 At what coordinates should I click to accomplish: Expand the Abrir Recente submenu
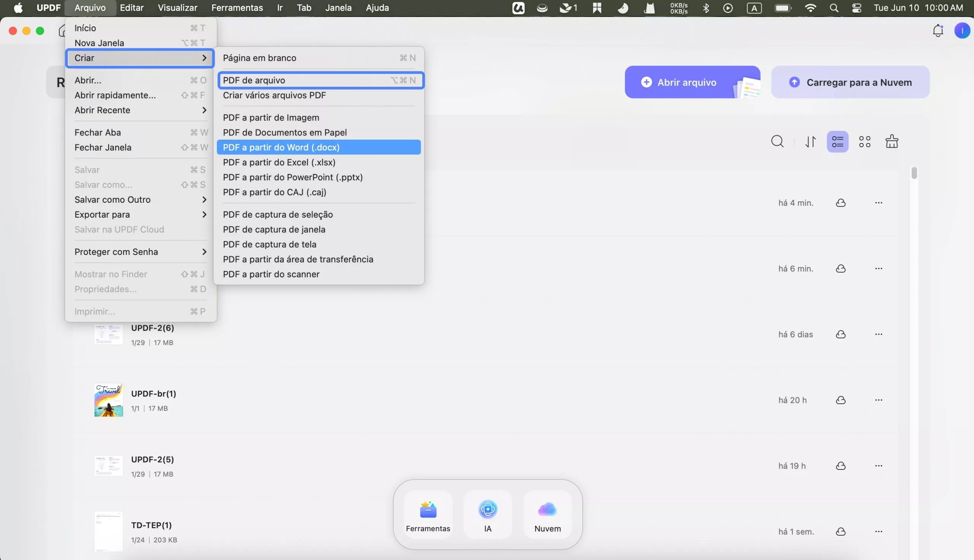(x=140, y=110)
